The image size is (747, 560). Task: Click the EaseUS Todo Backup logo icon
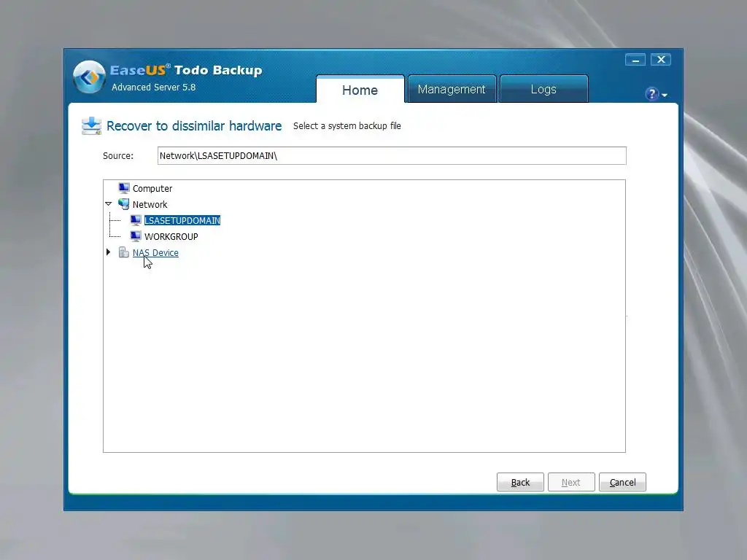(89, 77)
